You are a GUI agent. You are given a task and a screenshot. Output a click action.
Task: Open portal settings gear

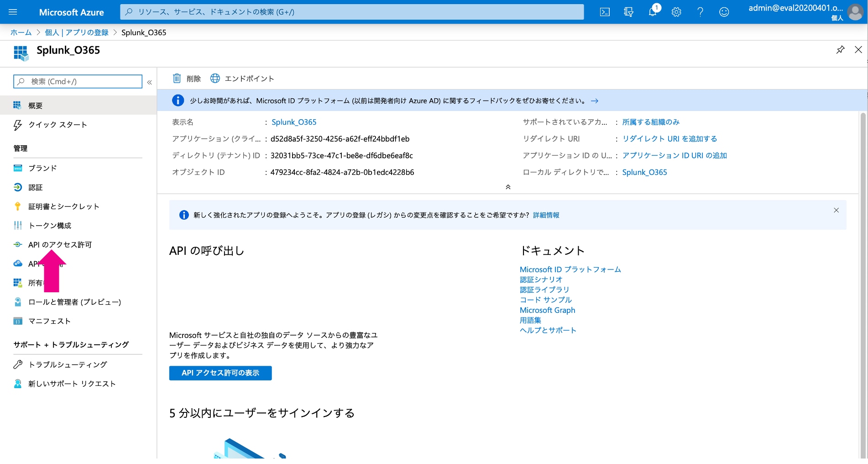[x=676, y=12]
